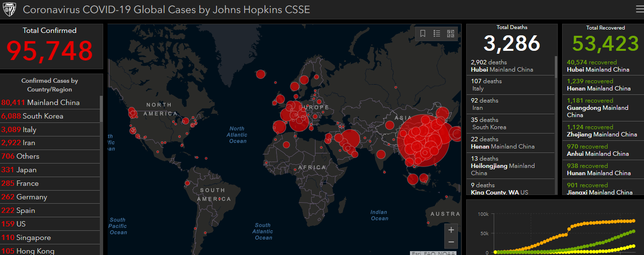The height and width of the screenshot is (255, 644).
Task: Click the Total Recovered 53,423 figure
Action: (605, 43)
